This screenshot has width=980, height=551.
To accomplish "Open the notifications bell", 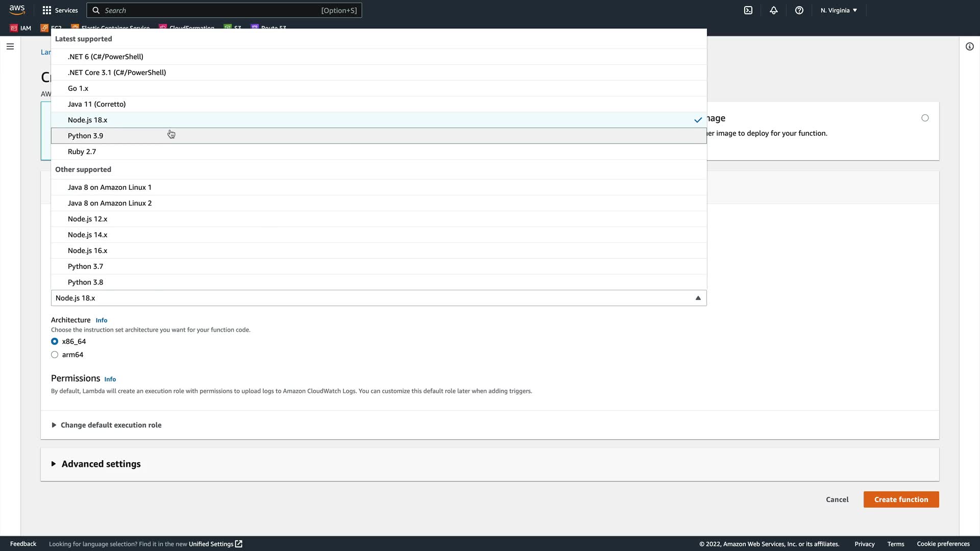I will click(774, 10).
